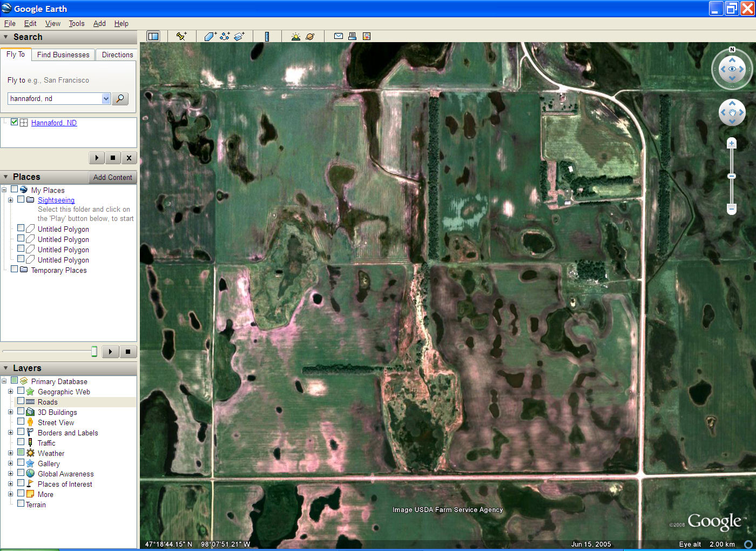View the location in Google Maps
This screenshot has height=551, width=756.
pyautogui.click(x=367, y=36)
